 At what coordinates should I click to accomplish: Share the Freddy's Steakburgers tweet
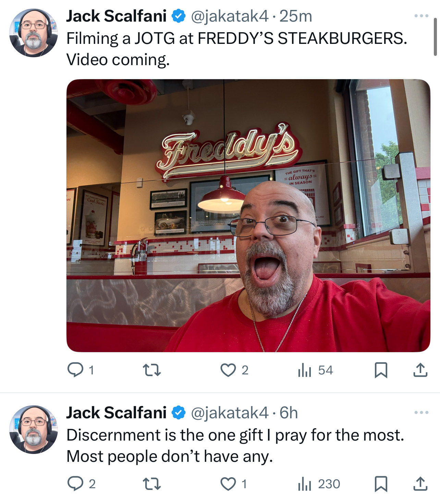click(420, 370)
